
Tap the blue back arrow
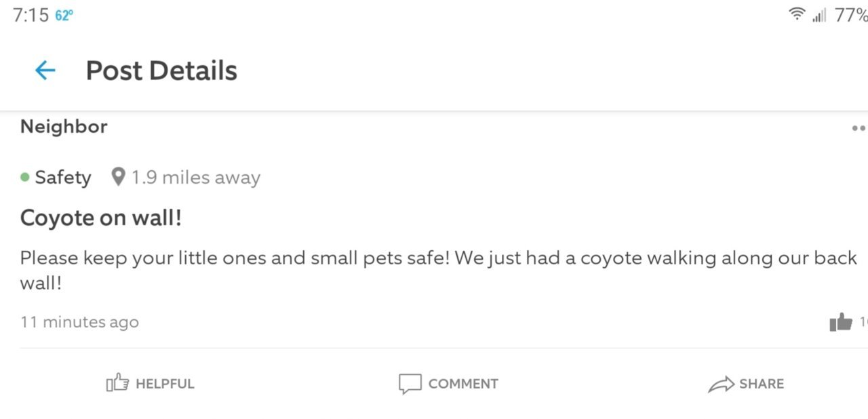45,70
